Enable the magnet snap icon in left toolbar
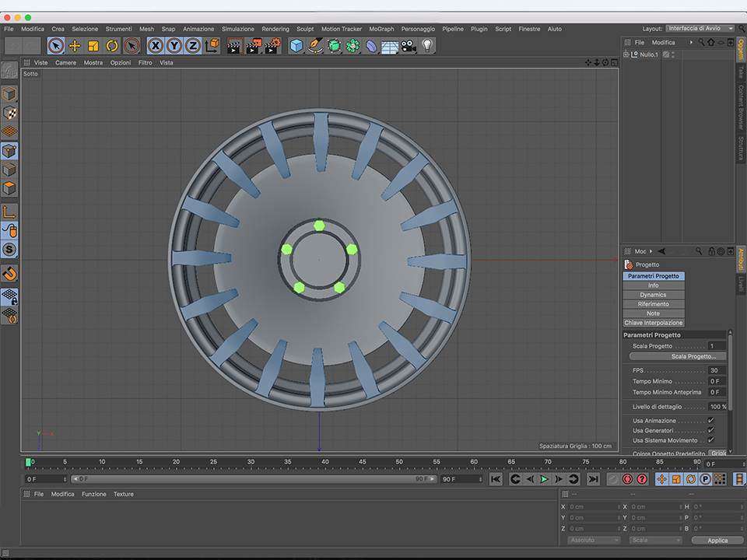747x560 pixels. coord(9,274)
